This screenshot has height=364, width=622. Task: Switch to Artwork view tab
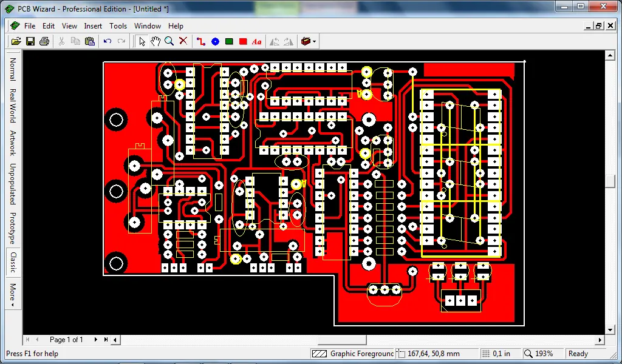(13, 143)
